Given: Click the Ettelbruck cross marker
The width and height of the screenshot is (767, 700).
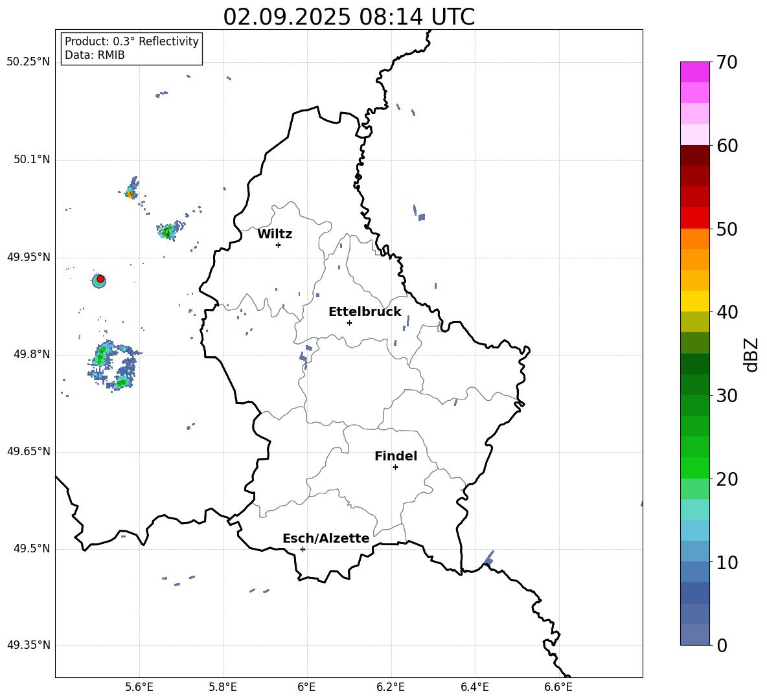Looking at the screenshot, I should [349, 322].
